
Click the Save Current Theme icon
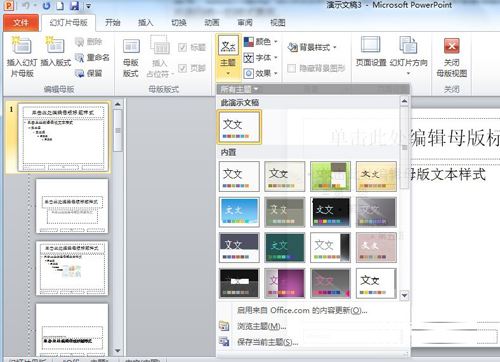224,341
